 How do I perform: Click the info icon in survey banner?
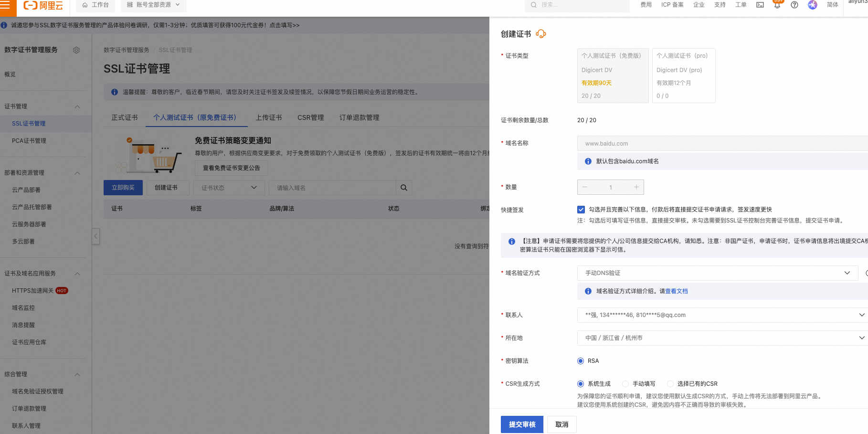(x=4, y=25)
